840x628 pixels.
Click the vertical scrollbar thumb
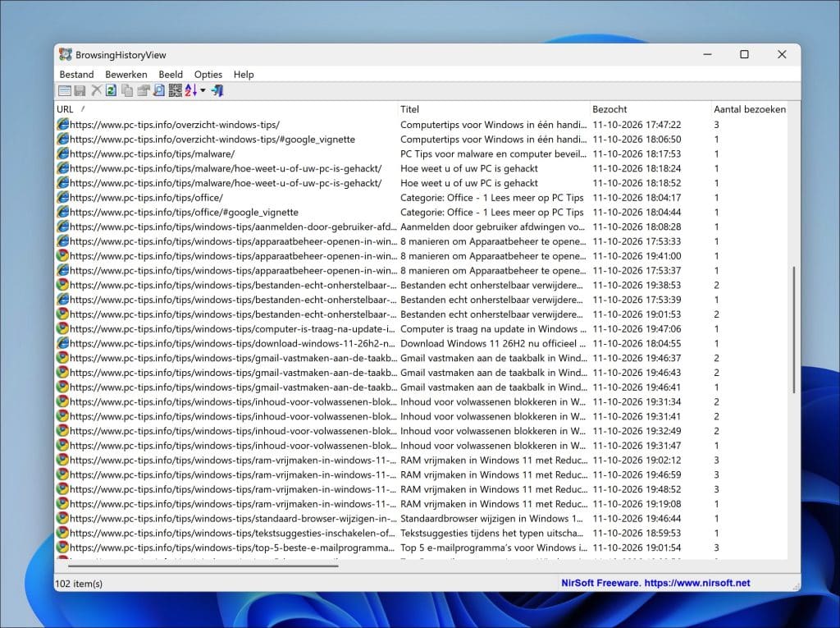(794, 329)
